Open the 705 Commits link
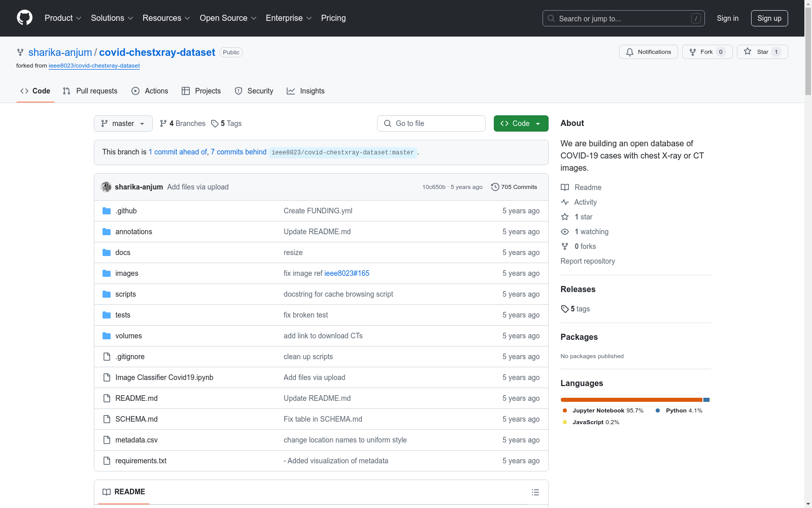This screenshot has width=812, height=508. coord(514,187)
